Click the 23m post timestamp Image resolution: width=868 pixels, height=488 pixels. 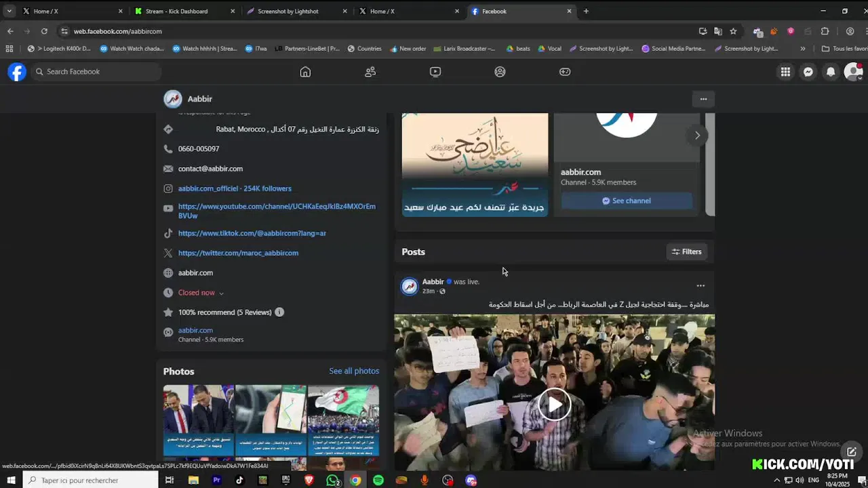(x=429, y=291)
